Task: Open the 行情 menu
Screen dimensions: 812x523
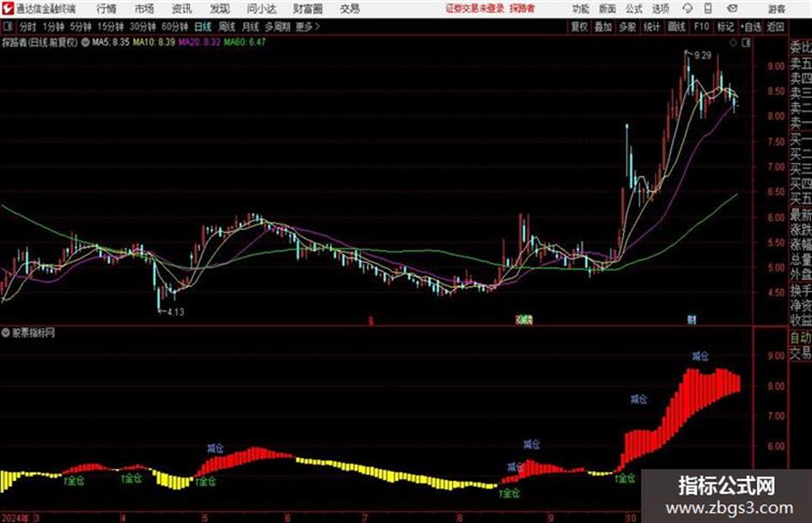Action: pos(107,9)
